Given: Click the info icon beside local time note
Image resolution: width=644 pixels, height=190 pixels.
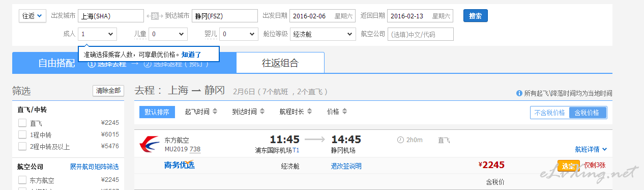Looking at the screenshot, I should point(519,94).
